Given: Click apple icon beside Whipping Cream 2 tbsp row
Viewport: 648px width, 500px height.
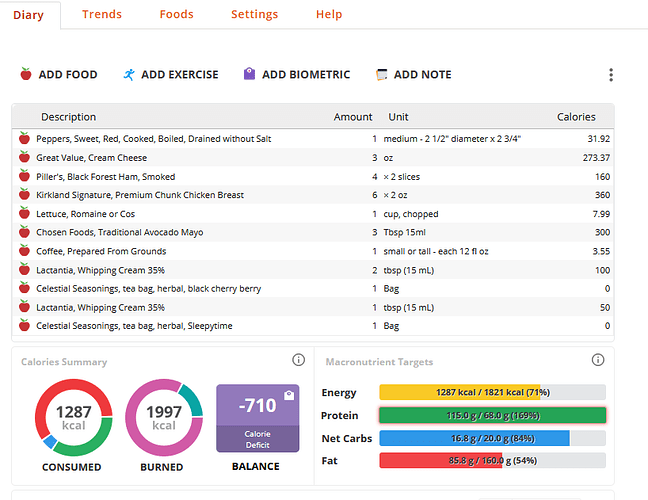Looking at the screenshot, I should pyautogui.click(x=24, y=269).
